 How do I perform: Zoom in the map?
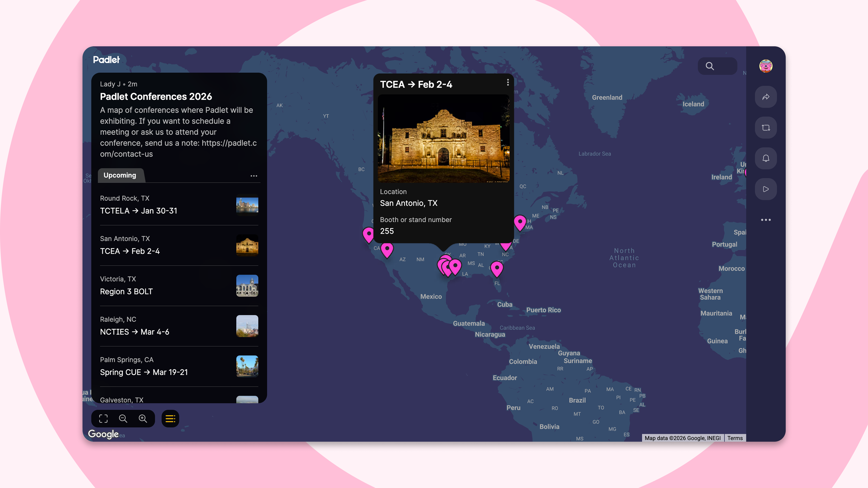click(143, 419)
